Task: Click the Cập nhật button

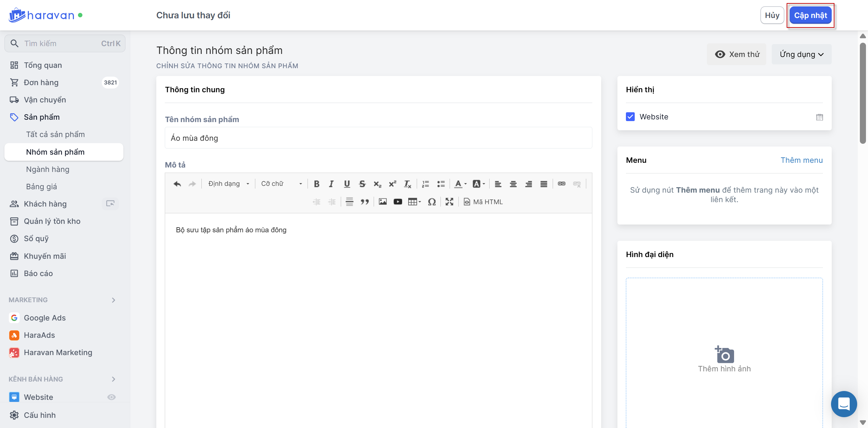Action: (x=810, y=15)
